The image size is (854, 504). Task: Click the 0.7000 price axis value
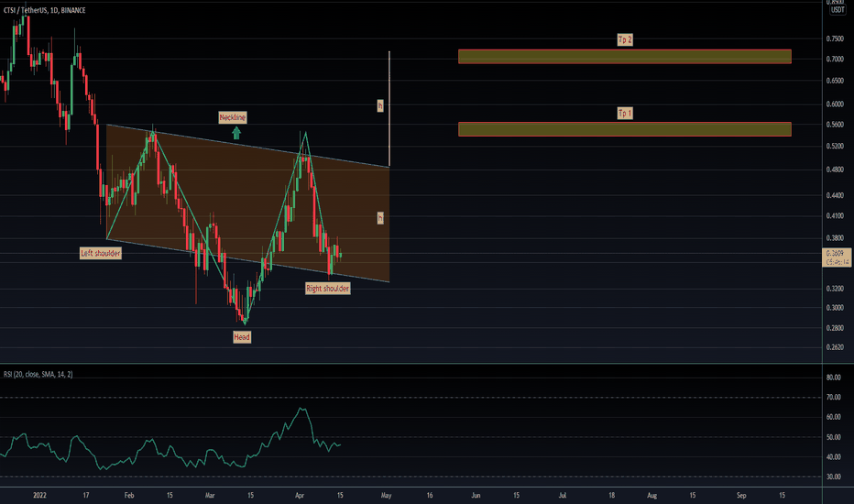835,59
